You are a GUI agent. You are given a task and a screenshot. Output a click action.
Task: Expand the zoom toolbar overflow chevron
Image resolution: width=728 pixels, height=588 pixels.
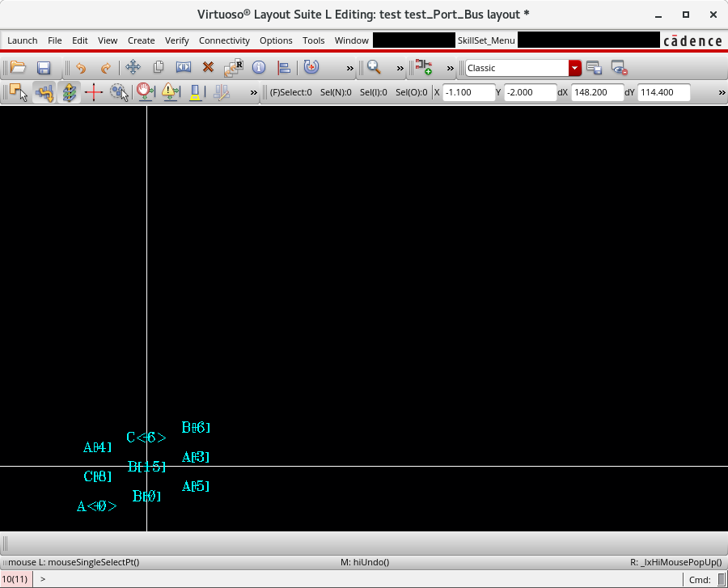tap(400, 68)
